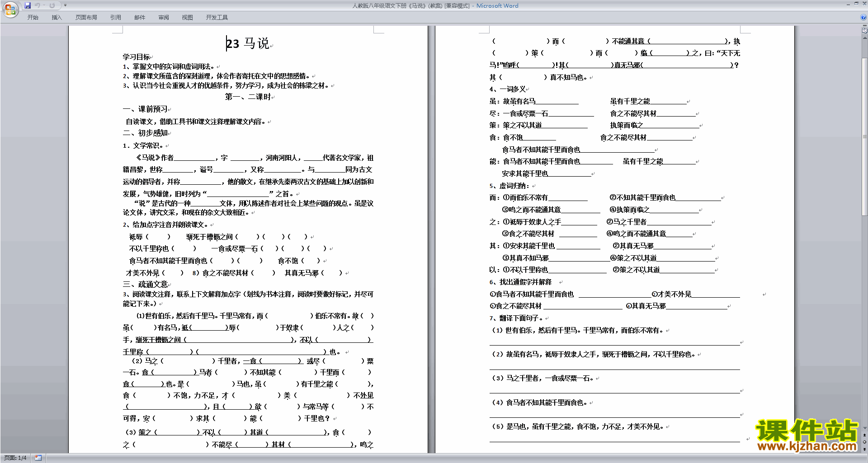This screenshot has height=463, width=868.
Task: Click the line 2、给加点字注音并朗读课文。
Action: point(165,224)
